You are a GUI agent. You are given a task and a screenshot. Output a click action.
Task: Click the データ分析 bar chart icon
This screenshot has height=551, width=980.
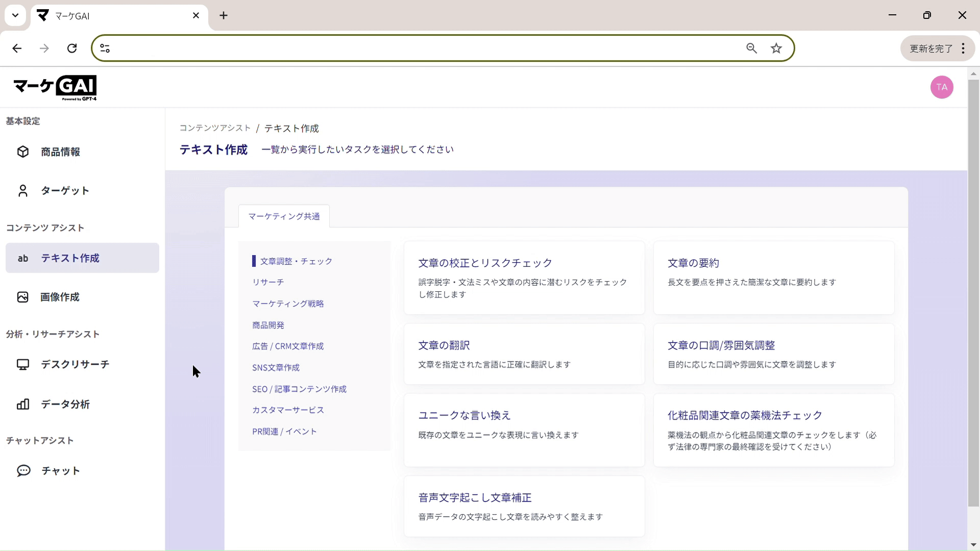[x=22, y=404]
